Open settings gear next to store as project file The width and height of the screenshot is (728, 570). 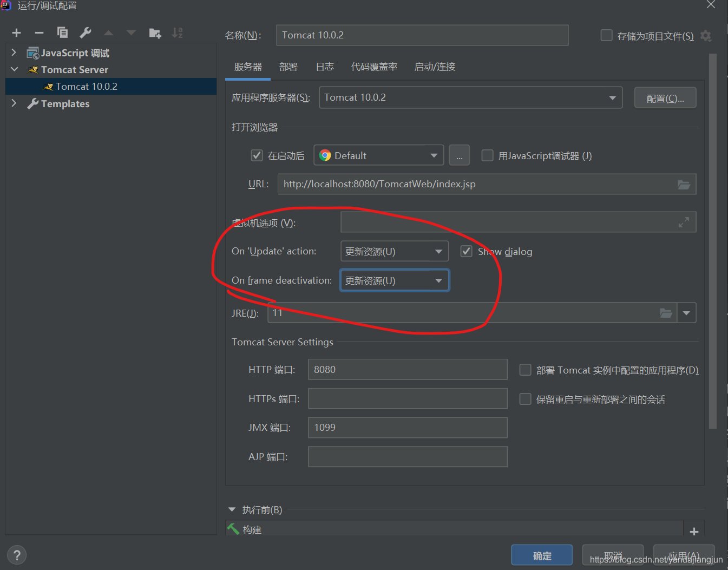click(x=706, y=36)
